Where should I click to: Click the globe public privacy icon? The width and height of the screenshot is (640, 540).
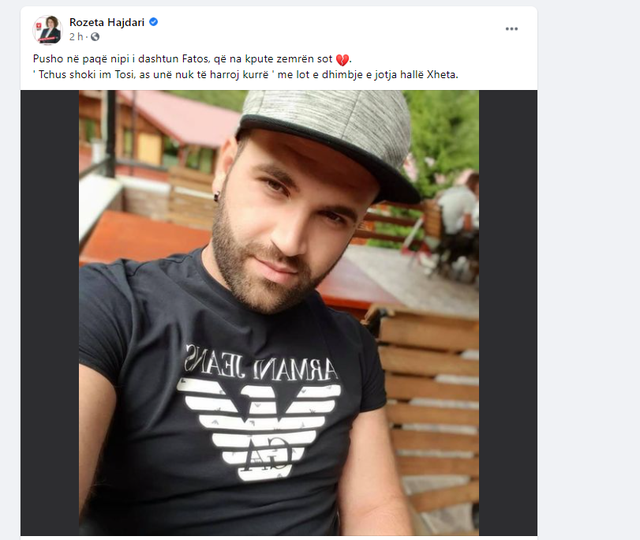(95, 37)
